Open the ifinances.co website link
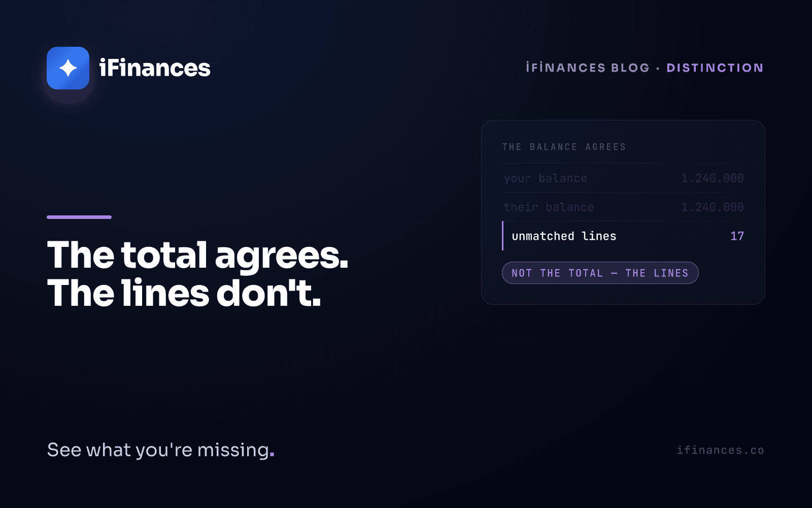Screen dimensions: 812x508 tap(720, 450)
